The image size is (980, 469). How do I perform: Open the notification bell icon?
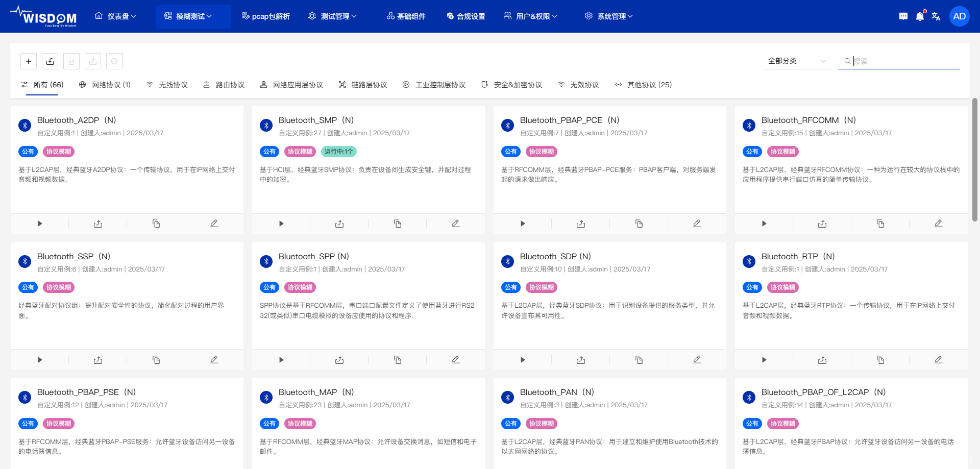[920, 16]
